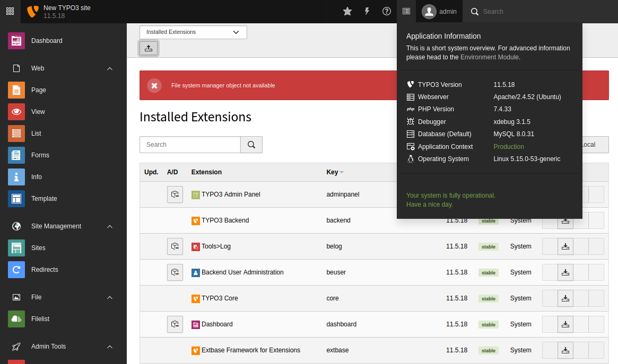Open the Filelist module
Viewport: 618px width, 364px height.
tap(63, 319)
